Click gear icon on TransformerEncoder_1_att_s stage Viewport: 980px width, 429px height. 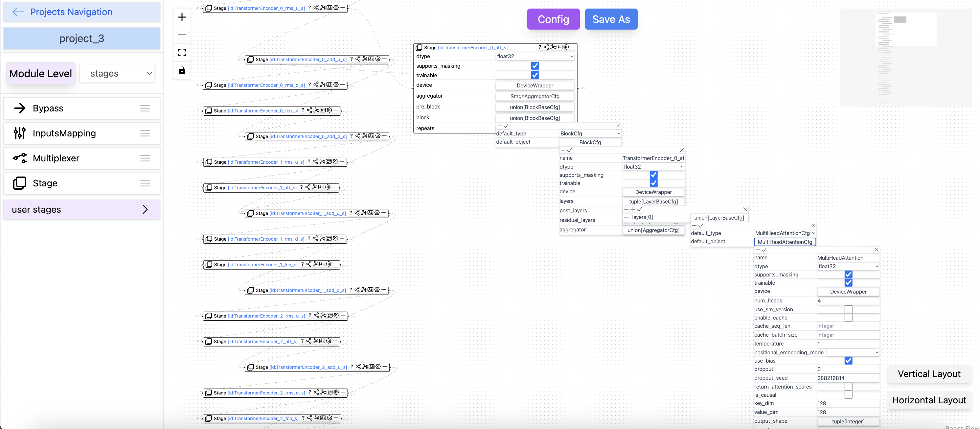(x=328, y=187)
